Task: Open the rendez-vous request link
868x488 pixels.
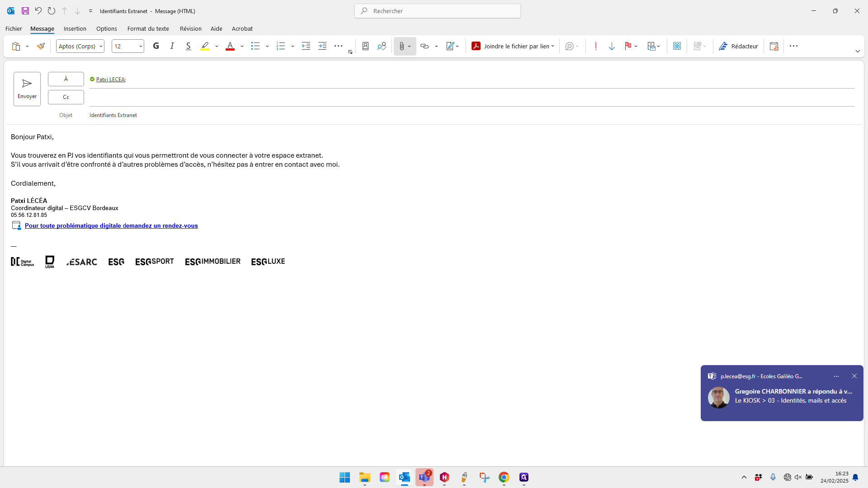Action: pyautogui.click(x=111, y=225)
